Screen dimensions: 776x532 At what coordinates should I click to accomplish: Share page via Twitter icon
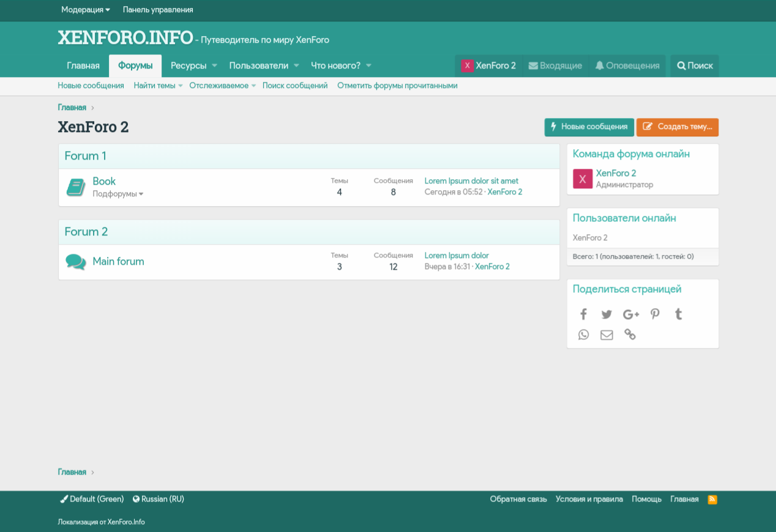point(606,314)
